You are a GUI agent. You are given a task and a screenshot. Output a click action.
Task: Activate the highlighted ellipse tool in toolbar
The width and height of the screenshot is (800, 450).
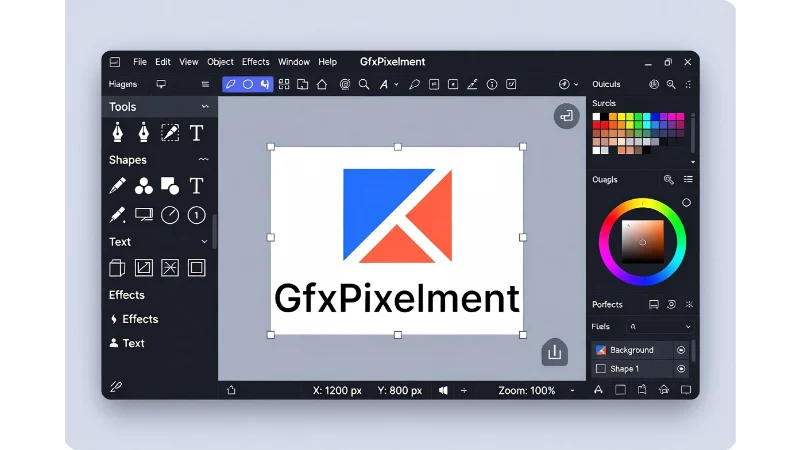pyautogui.click(x=248, y=84)
